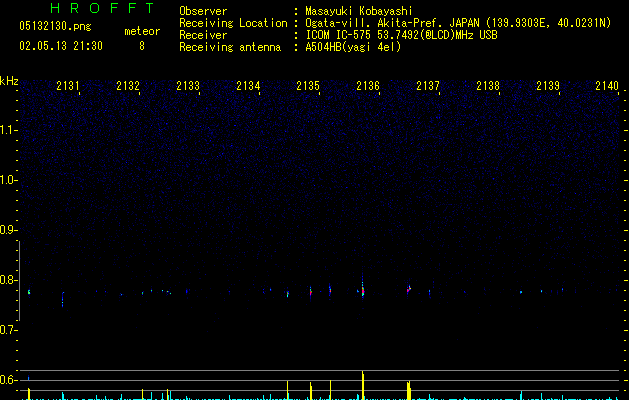Click the HROFFT title text
This screenshot has width=629, height=400.
102,8
